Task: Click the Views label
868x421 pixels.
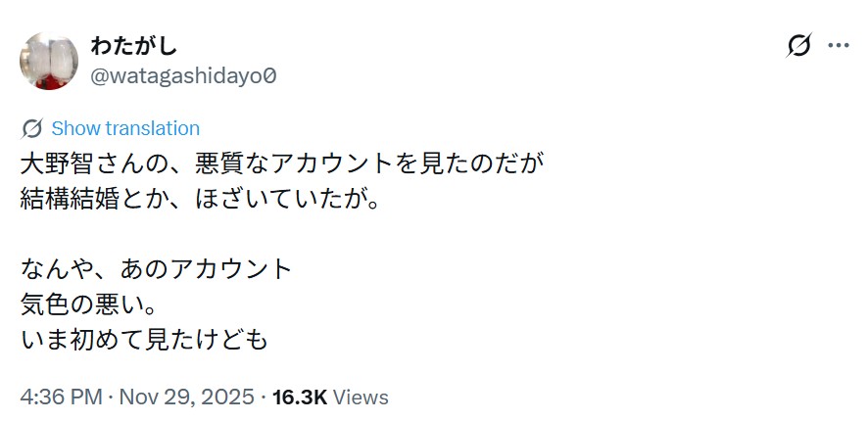Action: click(361, 398)
